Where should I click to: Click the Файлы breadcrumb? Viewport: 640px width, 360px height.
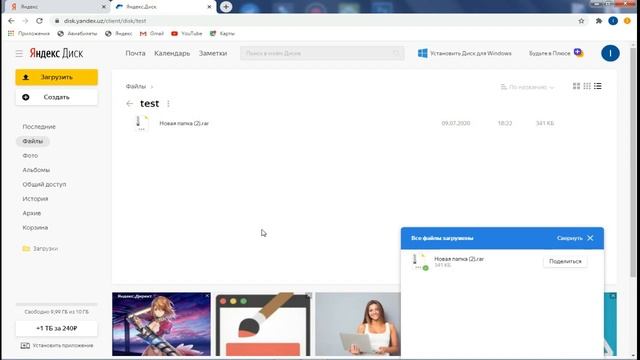pos(136,87)
